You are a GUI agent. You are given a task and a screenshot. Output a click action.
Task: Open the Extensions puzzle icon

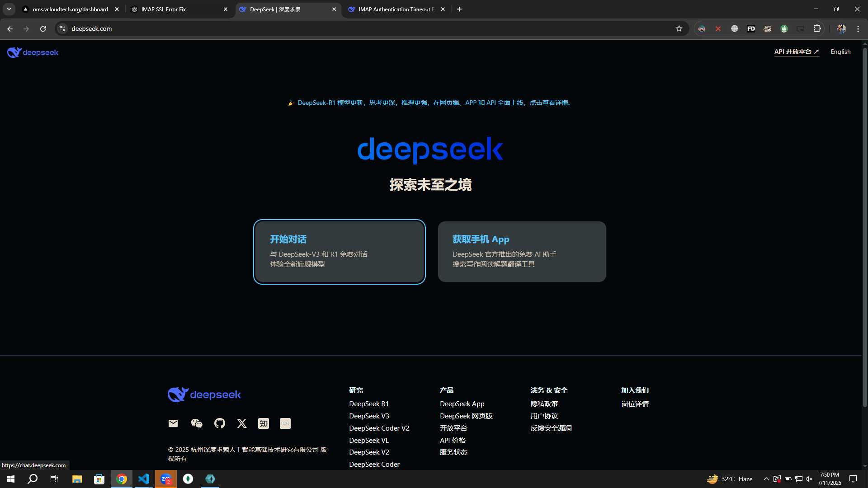tap(817, 28)
